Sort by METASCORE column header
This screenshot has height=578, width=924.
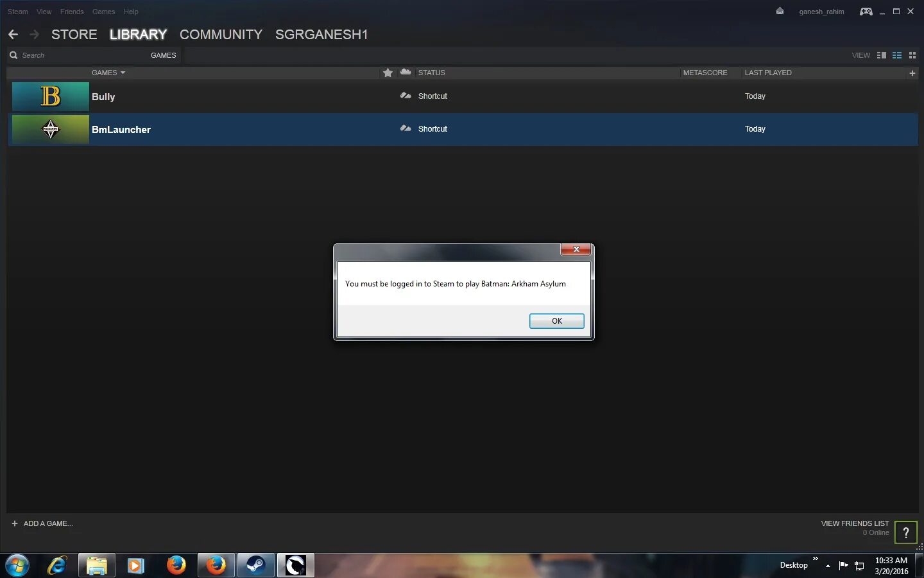[x=705, y=73]
